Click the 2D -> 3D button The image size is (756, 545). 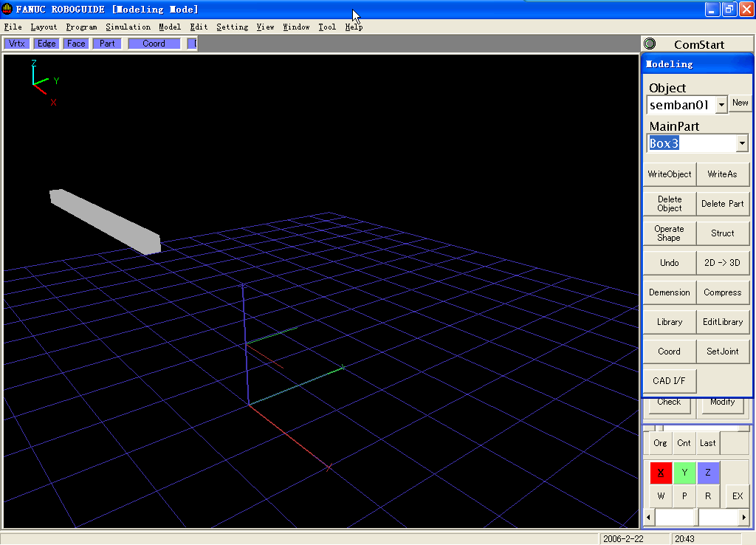pos(722,263)
